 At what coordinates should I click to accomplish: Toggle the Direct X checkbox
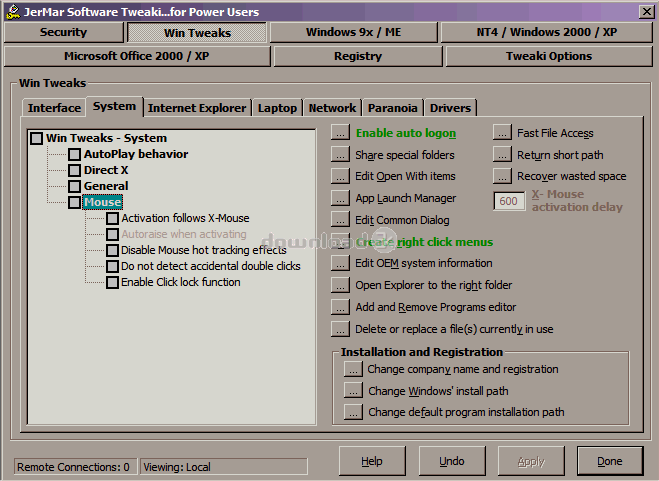point(74,170)
